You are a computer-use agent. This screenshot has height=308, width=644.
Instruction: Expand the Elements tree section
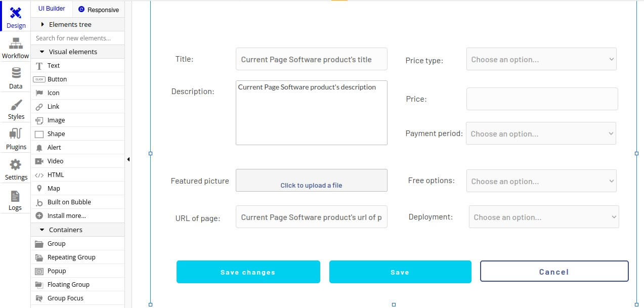pyautogui.click(x=43, y=24)
